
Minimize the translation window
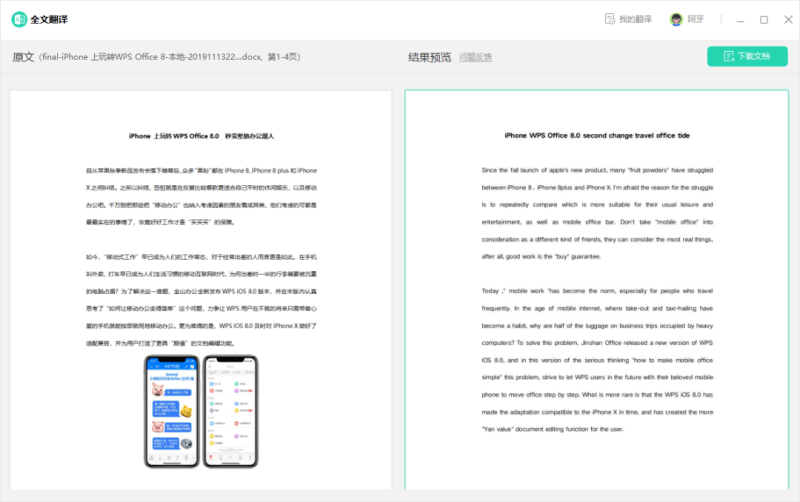(x=740, y=20)
